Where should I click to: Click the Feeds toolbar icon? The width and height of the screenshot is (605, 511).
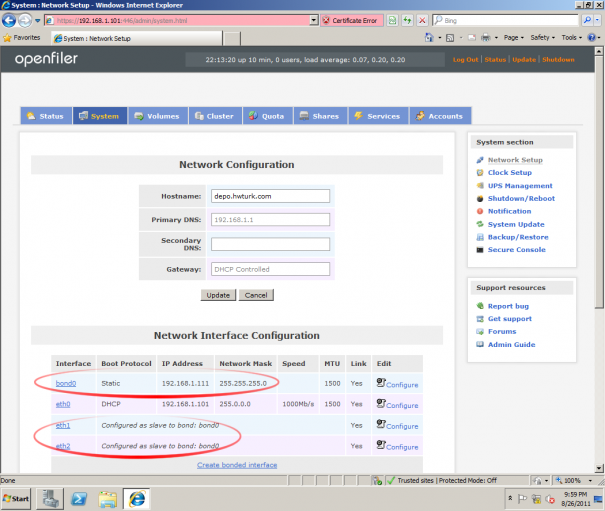pos(450,37)
